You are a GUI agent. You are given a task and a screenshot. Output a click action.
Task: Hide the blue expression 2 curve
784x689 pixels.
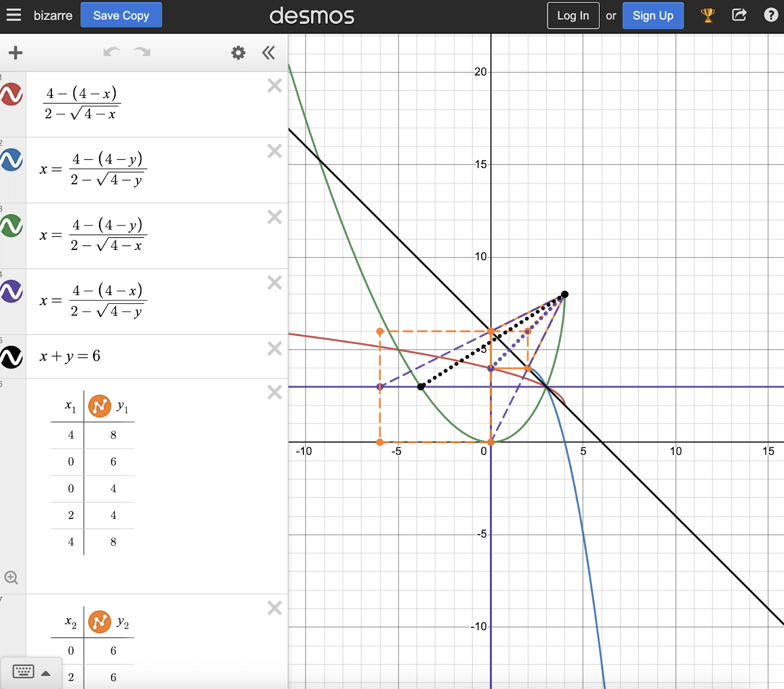(12, 160)
